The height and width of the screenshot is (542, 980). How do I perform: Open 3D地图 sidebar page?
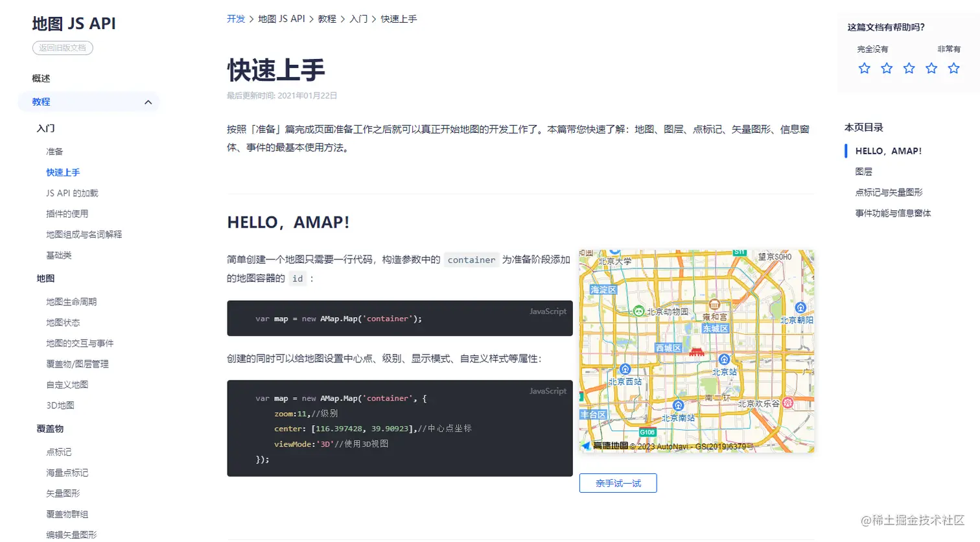(60, 406)
